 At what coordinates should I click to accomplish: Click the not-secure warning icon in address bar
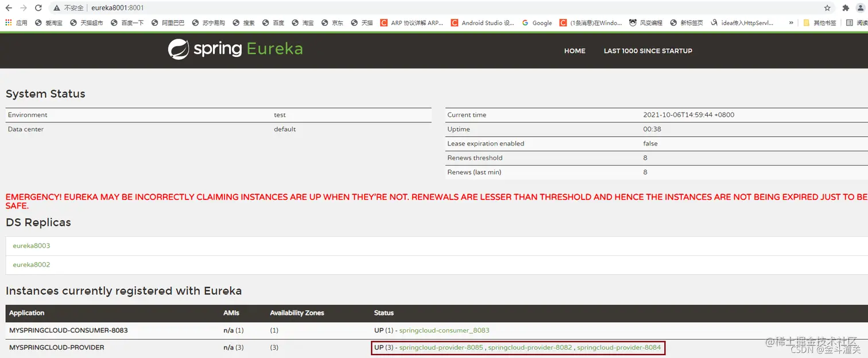(57, 8)
